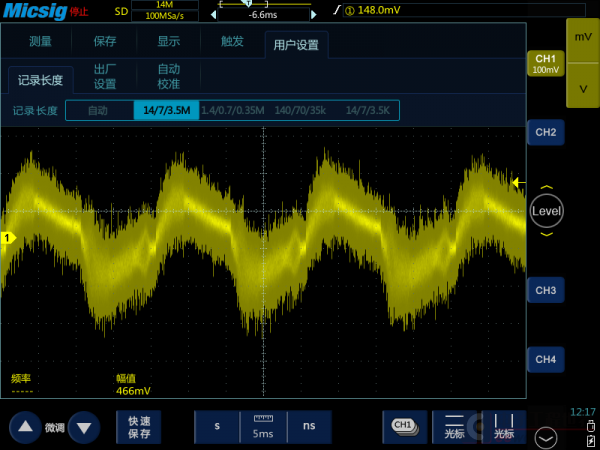Tap the 幅值 466mV amplitude measurement

(x=133, y=385)
